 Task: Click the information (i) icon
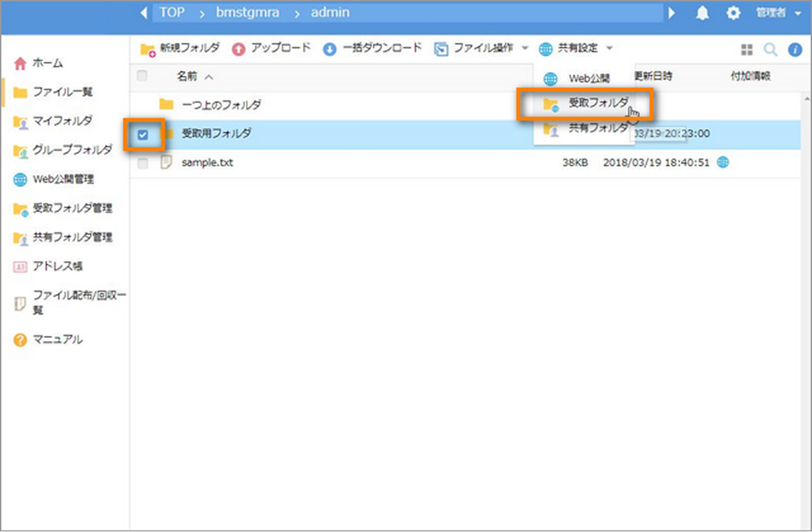[796, 49]
